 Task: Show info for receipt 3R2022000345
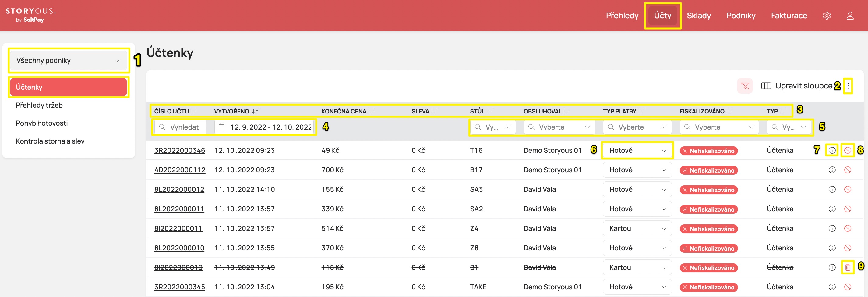click(x=832, y=287)
